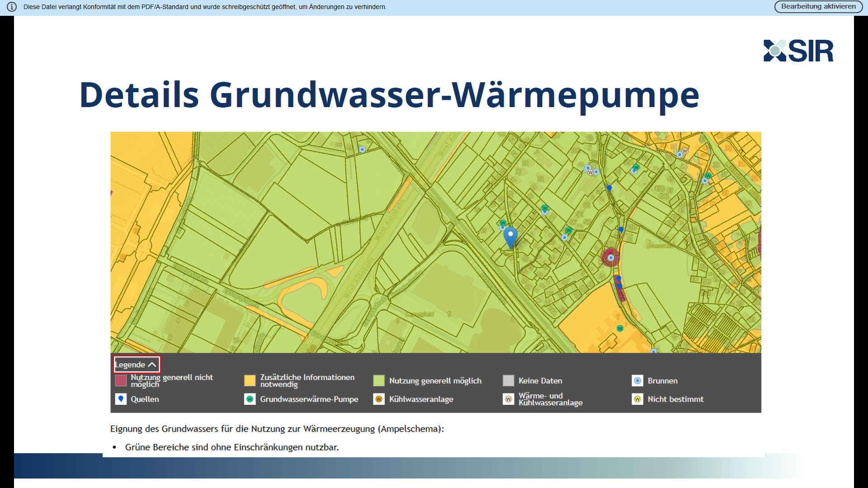Screen dimensions: 868x488
Task: Click the well marker inside red circle
Action: pos(611,258)
